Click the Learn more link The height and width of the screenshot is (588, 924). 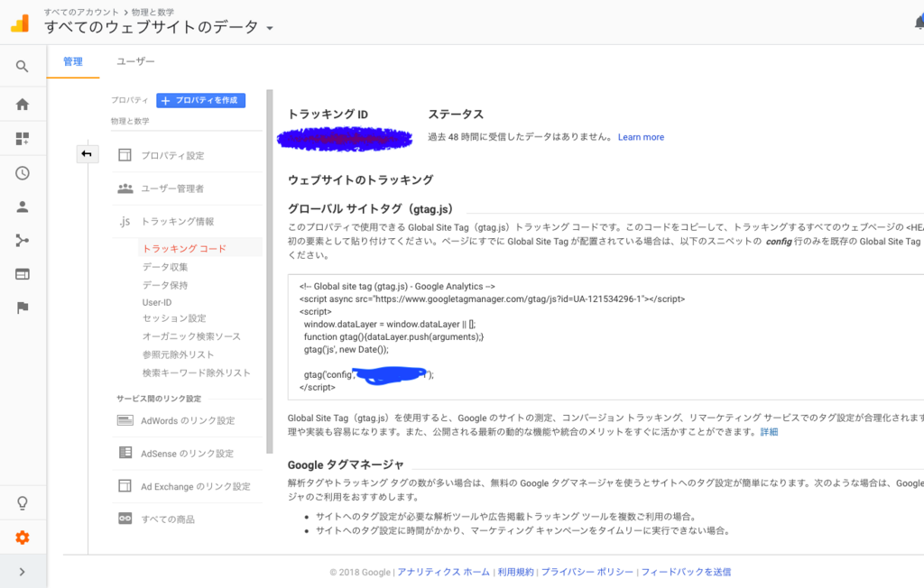[642, 137]
